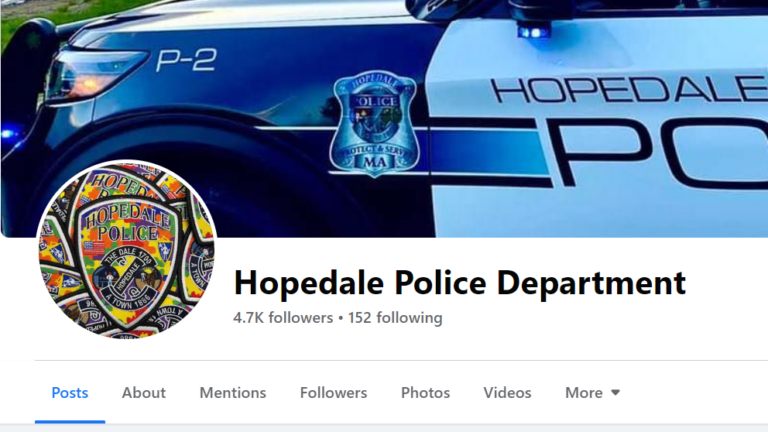768x432 pixels.
Task: Click the 152 following link
Action: (x=395, y=317)
